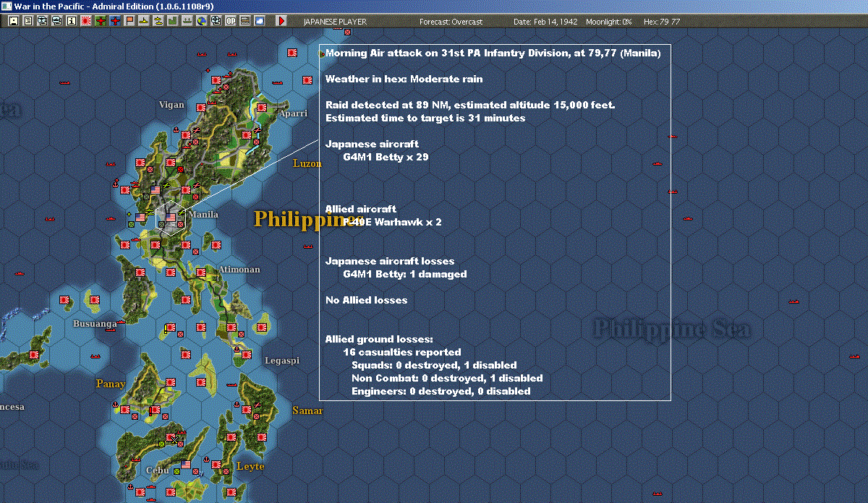Click the Japanese rising sun flag toolbar icon
Screen dimensions: 868x503
click(x=86, y=21)
